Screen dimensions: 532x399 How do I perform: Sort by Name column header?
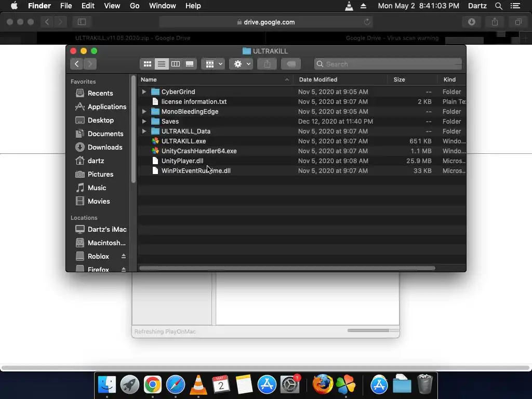click(x=216, y=79)
